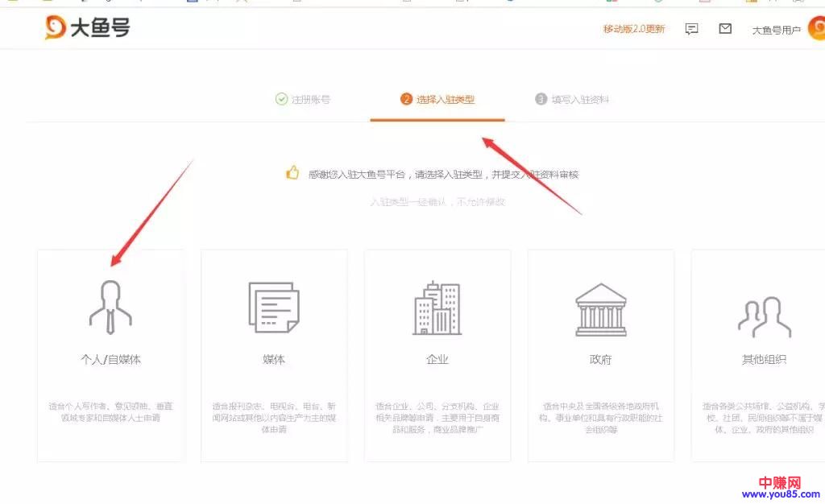Click the 其他组织 card title
Screen dimensions: 825x504
[x=764, y=360]
